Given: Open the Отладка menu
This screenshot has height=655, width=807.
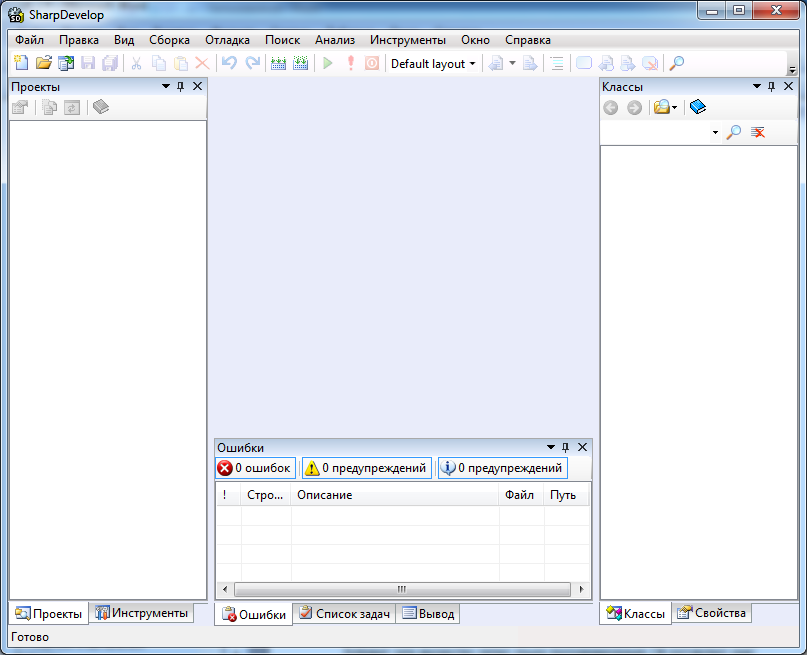Looking at the screenshot, I should click(227, 40).
